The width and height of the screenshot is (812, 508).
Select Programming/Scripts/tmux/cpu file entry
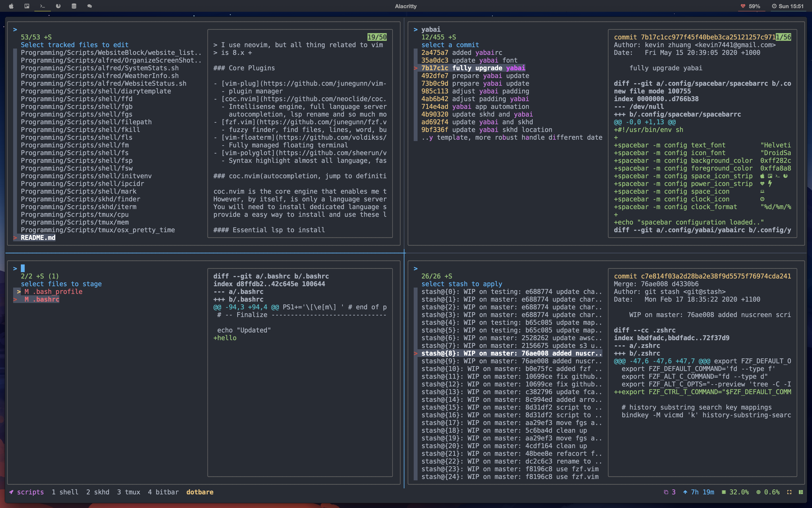pos(75,214)
